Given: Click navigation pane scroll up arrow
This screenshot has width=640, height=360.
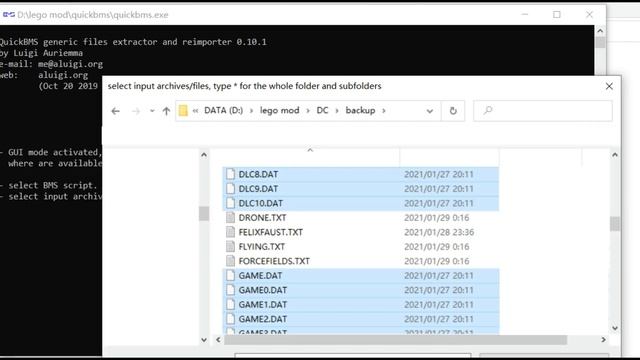Looking at the screenshot, I should [x=204, y=155].
